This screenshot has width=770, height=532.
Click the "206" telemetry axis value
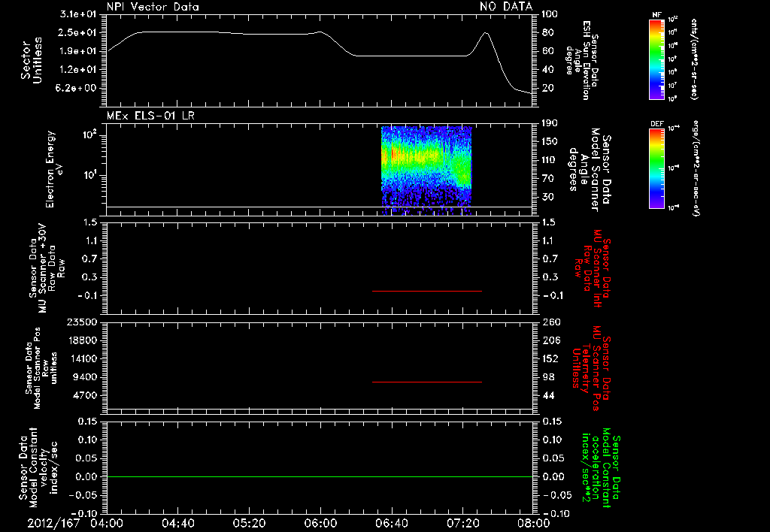coord(551,340)
